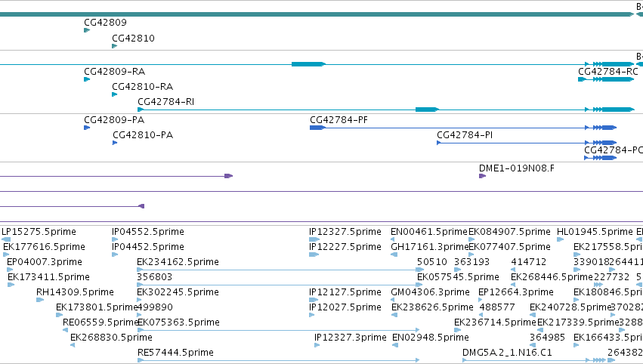This screenshot has height=364, width=643.
Task: Select the HL01945.5prime label
Action: coord(595,232)
